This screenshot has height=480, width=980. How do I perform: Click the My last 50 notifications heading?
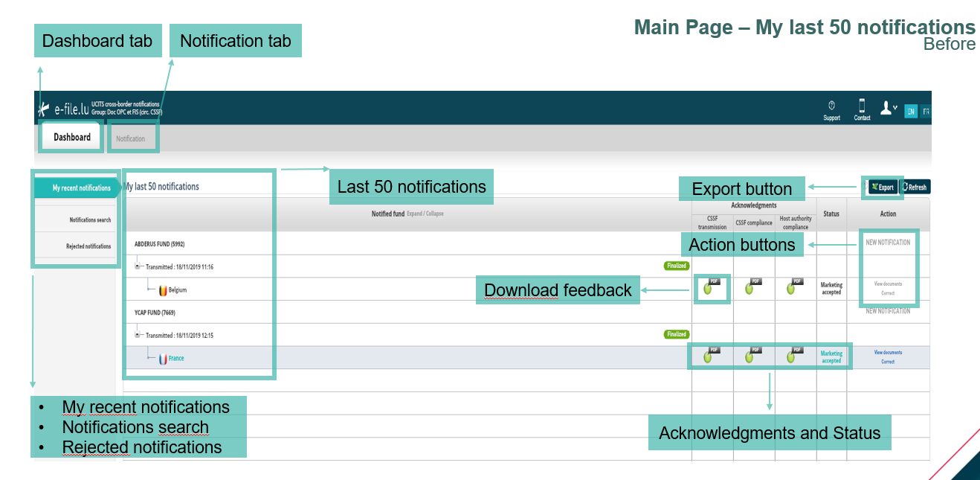point(162,187)
